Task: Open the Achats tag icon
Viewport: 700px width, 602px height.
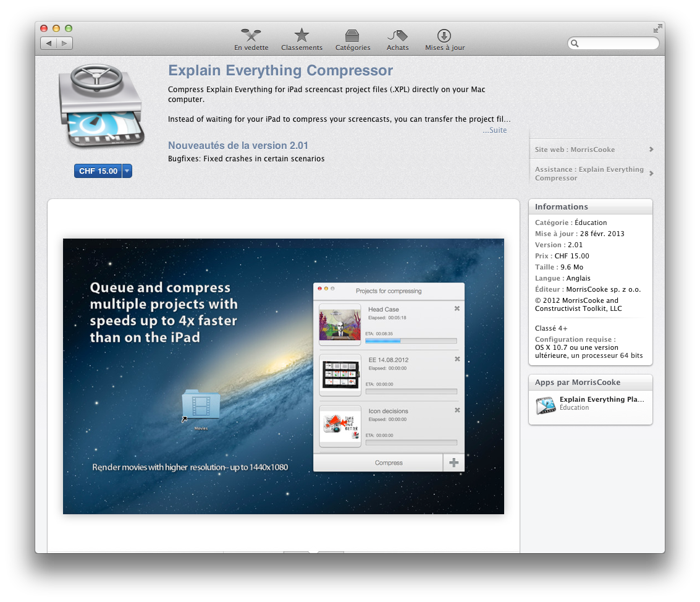Action: point(397,36)
